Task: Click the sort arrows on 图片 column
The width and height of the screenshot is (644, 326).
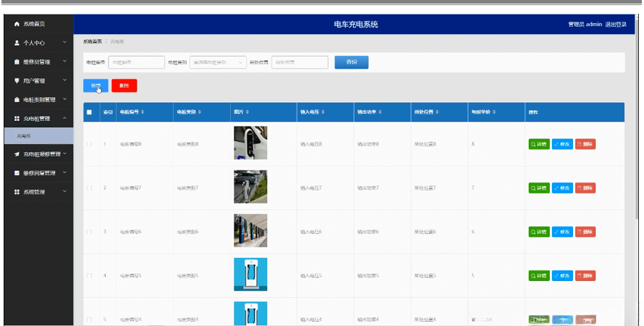Action: pyautogui.click(x=247, y=112)
